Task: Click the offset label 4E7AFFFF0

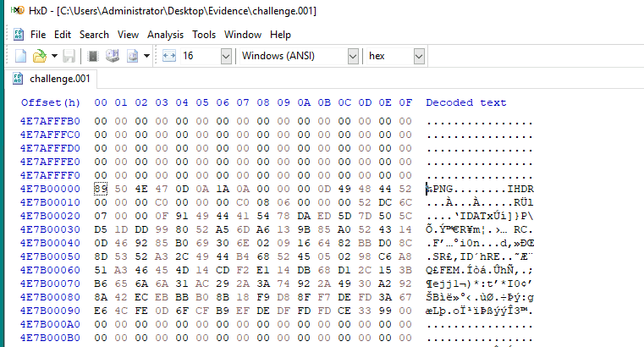Action: 50,175
